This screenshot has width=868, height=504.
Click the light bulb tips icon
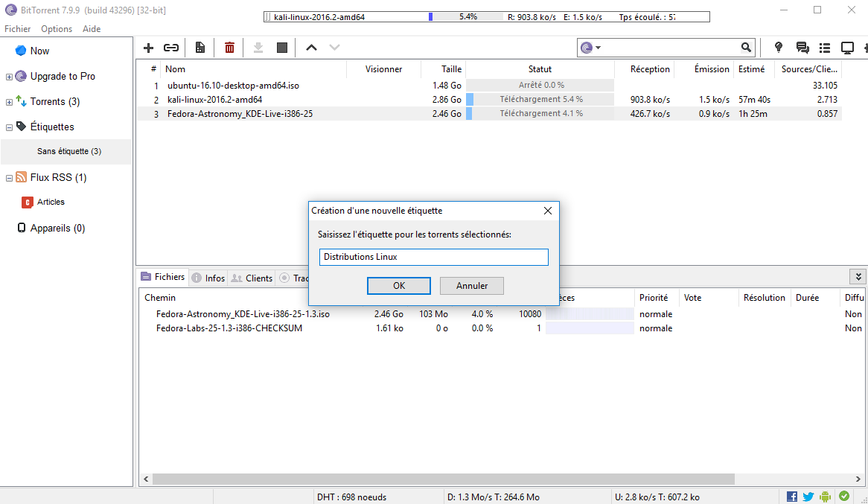pos(779,48)
